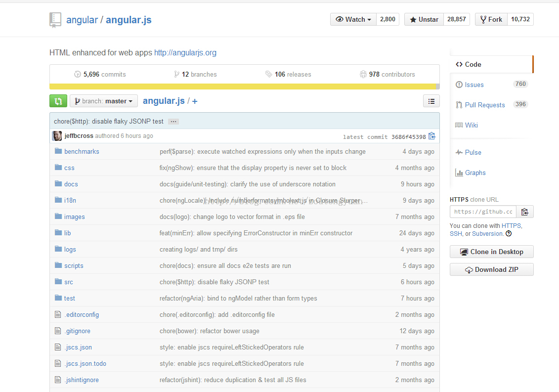This screenshot has width=559, height=392.
Task: Click the Download ZIP button
Action: 491,269
